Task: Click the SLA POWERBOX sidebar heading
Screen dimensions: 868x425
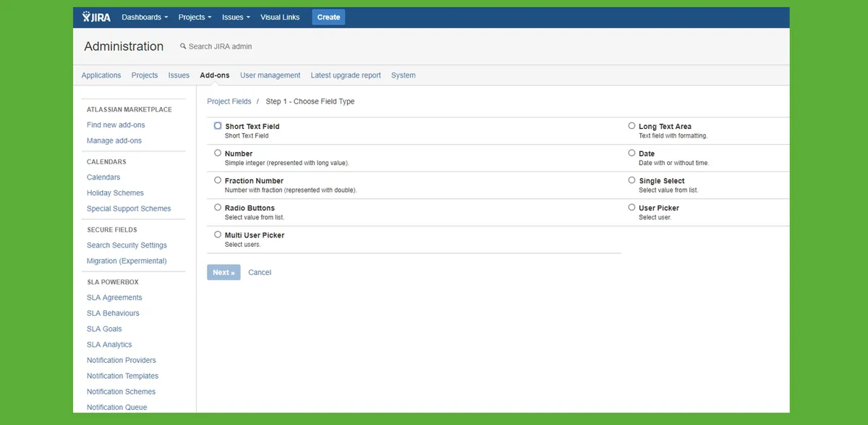Action: 113,282
